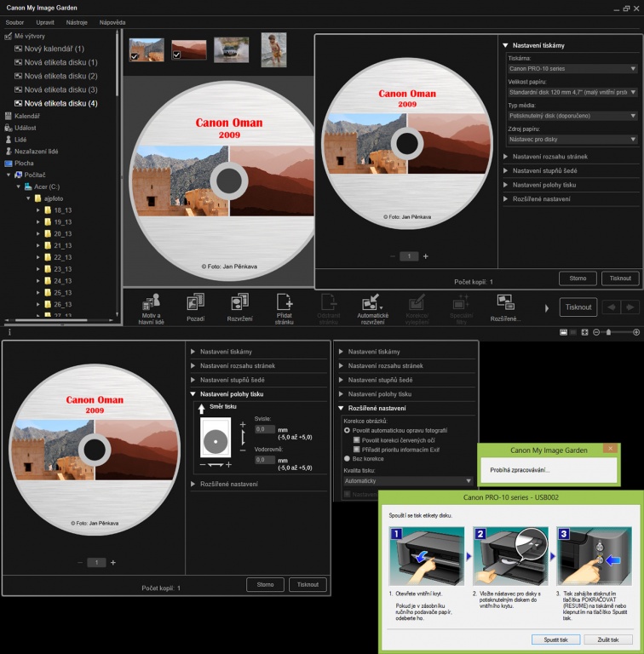Expand Nastavení rozsahu stránek below Zdroj papíru
This screenshot has height=654, width=644.
click(505, 157)
